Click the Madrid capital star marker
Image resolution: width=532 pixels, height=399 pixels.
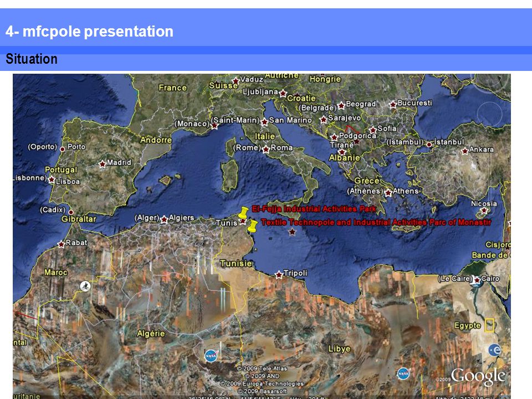103,164
